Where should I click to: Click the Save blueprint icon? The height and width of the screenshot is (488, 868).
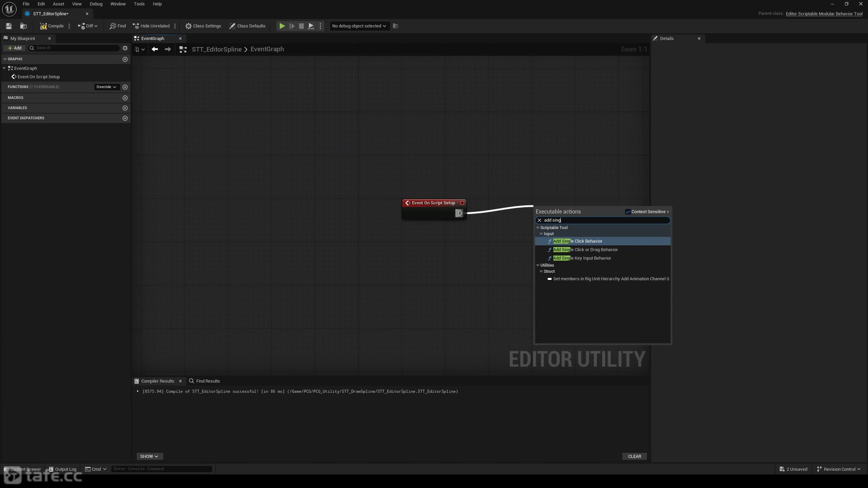click(9, 26)
